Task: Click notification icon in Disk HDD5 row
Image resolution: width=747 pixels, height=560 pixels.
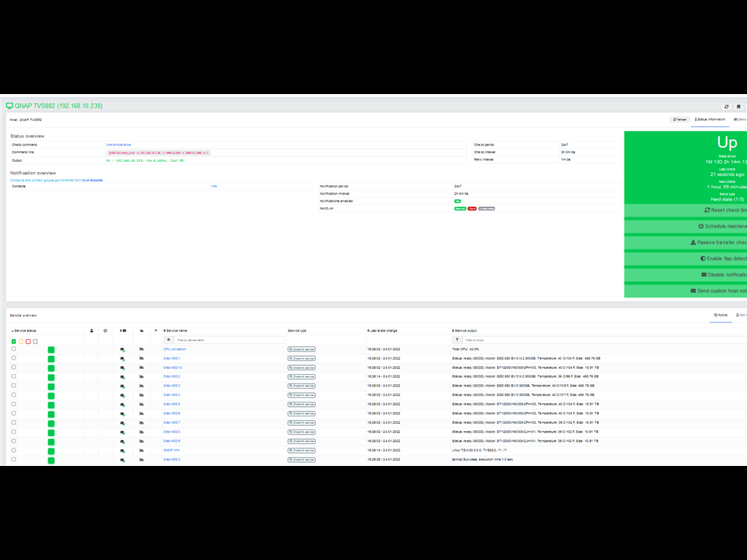Action: [123, 405]
